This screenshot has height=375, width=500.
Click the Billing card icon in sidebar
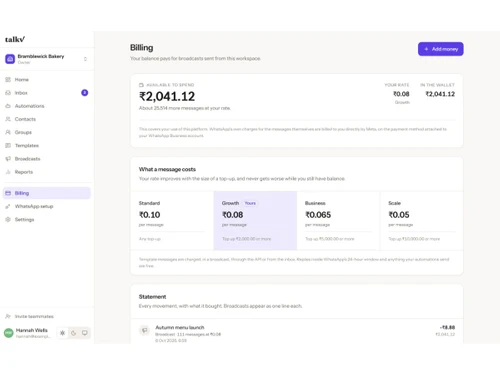tap(8, 193)
